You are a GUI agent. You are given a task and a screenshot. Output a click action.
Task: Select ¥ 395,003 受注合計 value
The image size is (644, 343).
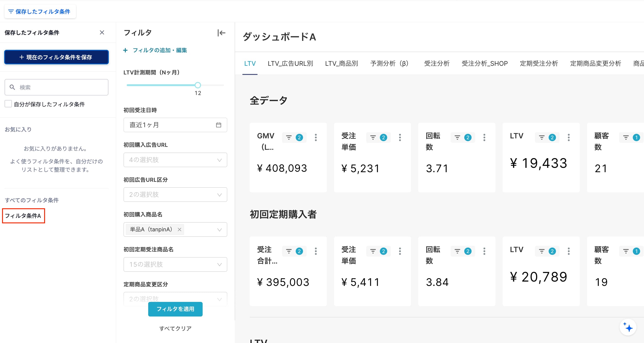coord(283,282)
